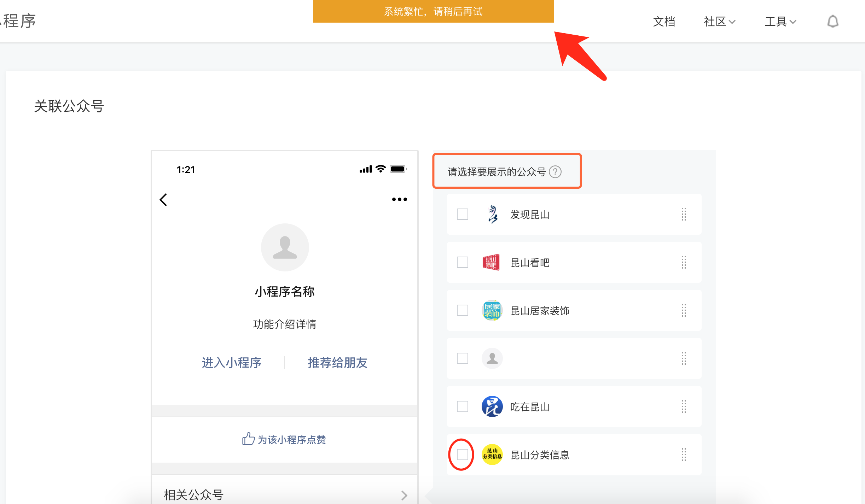The image size is (865, 504).
Task: Expand the 工具 dropdown menu
Action: 780,22
